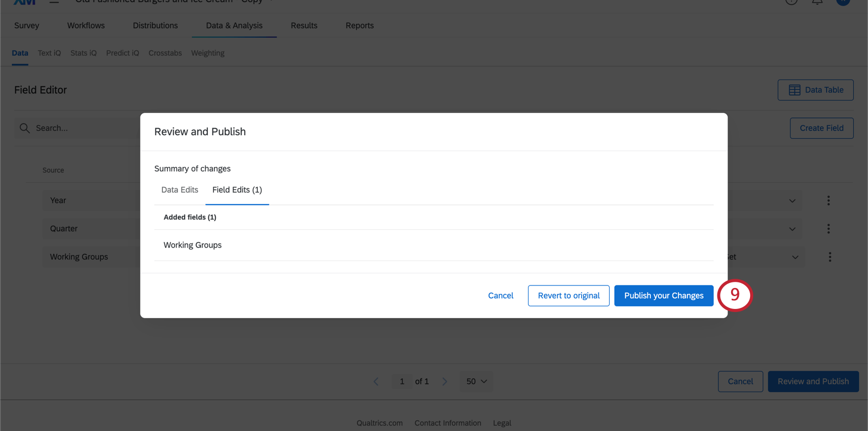Open the Year row three-dot menu

(x=828, y=201)
